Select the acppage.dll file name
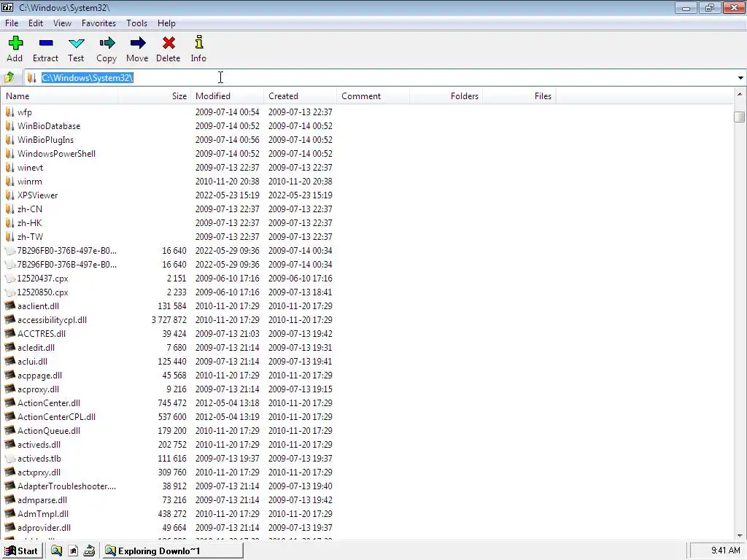 pos(39,376)
